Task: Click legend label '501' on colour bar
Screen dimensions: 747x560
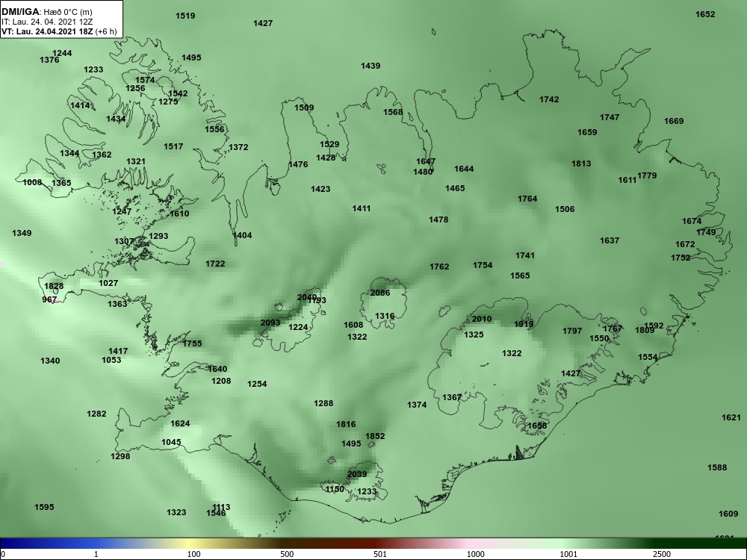Action: click(x=380, y=554)
